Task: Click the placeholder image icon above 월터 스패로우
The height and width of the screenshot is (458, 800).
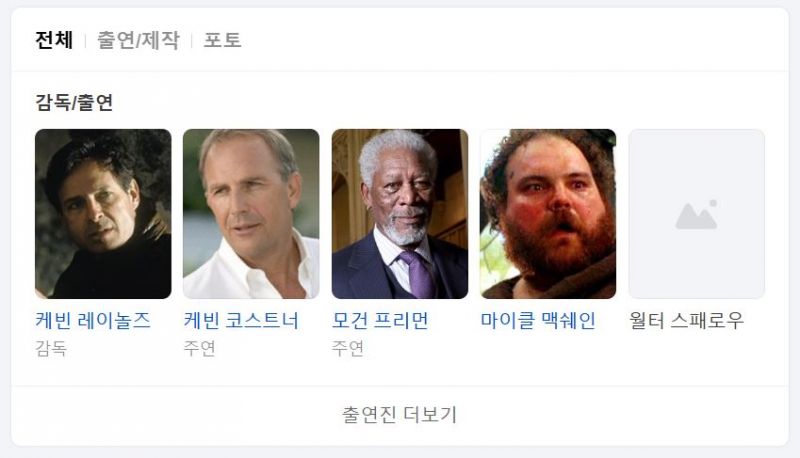Action: [x=696, y=214]
